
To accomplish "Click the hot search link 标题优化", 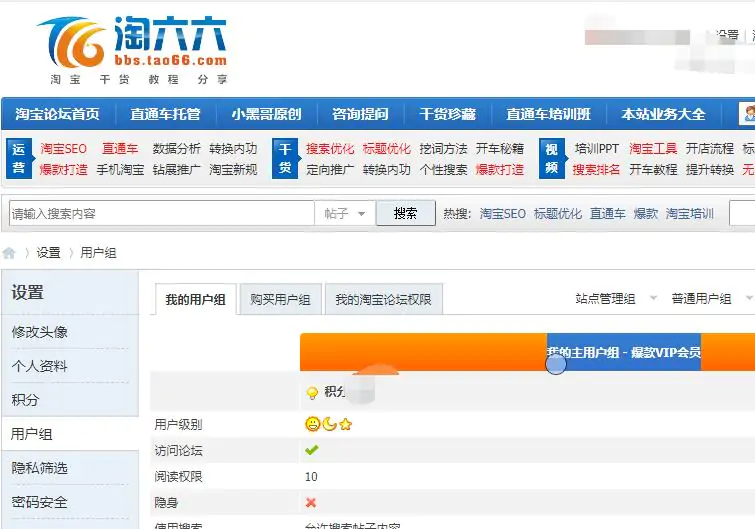I will [558, 213].
